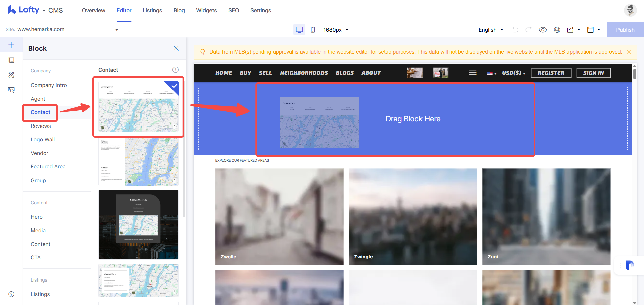Open the hamburger menu in site header

point(473,73)
